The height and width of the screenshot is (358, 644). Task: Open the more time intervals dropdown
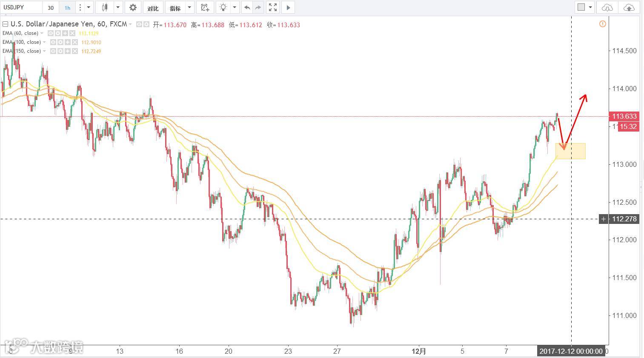tap(88, 7)
